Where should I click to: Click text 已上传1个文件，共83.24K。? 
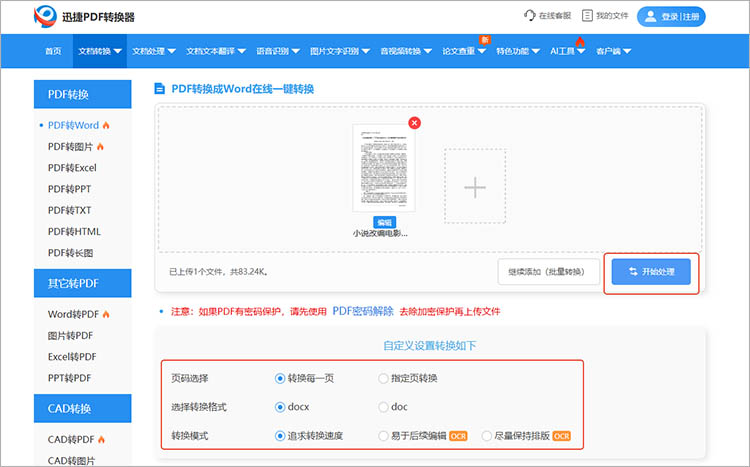[x=219, y=272]
